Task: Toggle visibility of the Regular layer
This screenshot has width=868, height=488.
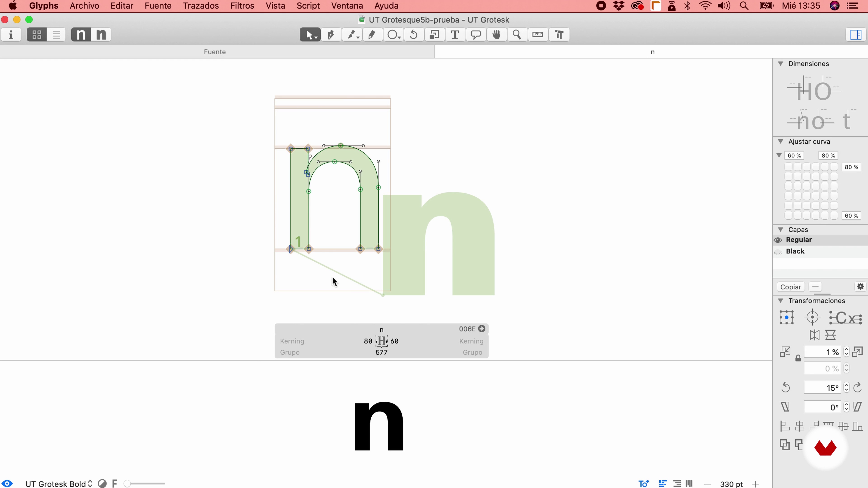Action: point(778,240)
